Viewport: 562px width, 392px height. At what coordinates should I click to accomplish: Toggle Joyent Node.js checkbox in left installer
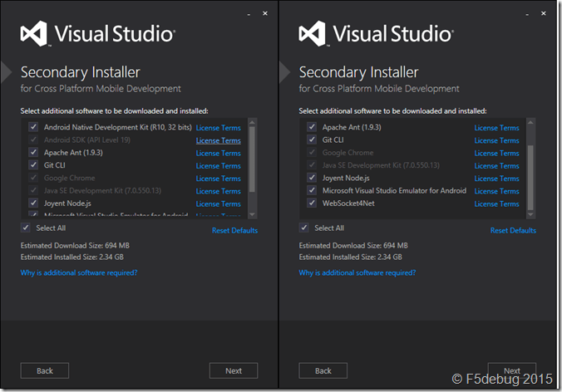pyautogui.click(x=33, y=203)
